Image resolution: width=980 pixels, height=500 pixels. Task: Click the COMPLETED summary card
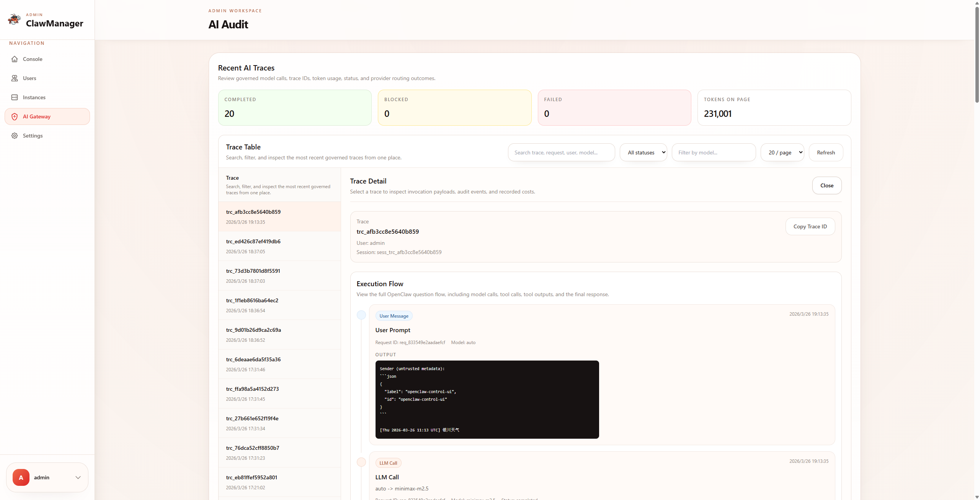(295, 108)
